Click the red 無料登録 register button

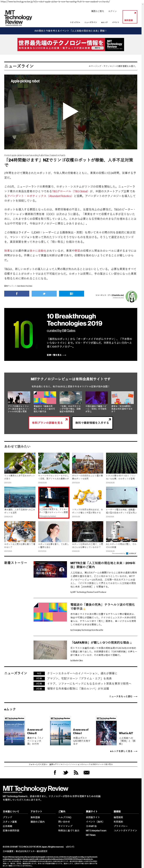130,17
